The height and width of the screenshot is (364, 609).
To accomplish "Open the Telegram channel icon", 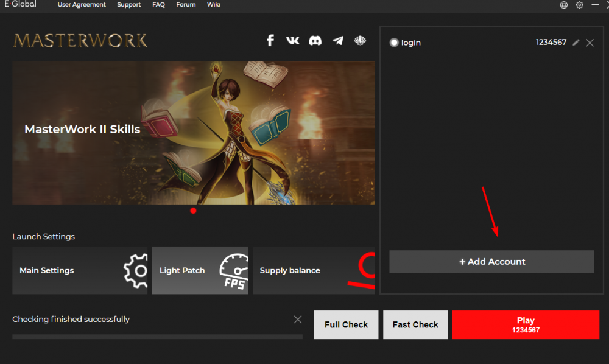I will tap(338, 41).
